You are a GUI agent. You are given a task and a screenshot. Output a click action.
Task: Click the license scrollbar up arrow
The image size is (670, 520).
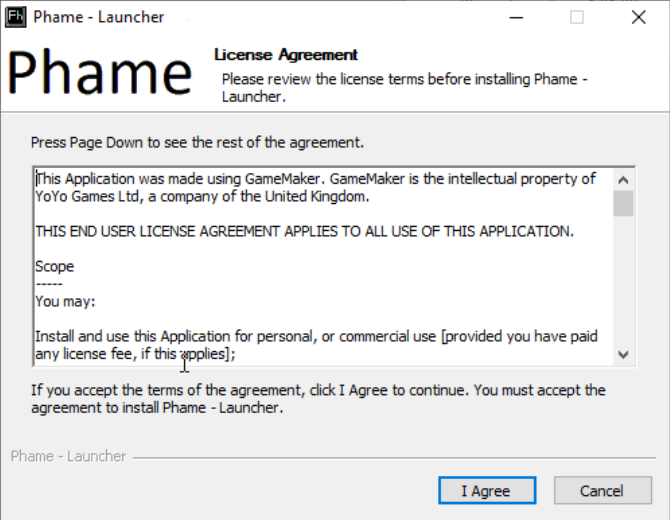click(x=623, y=180)
